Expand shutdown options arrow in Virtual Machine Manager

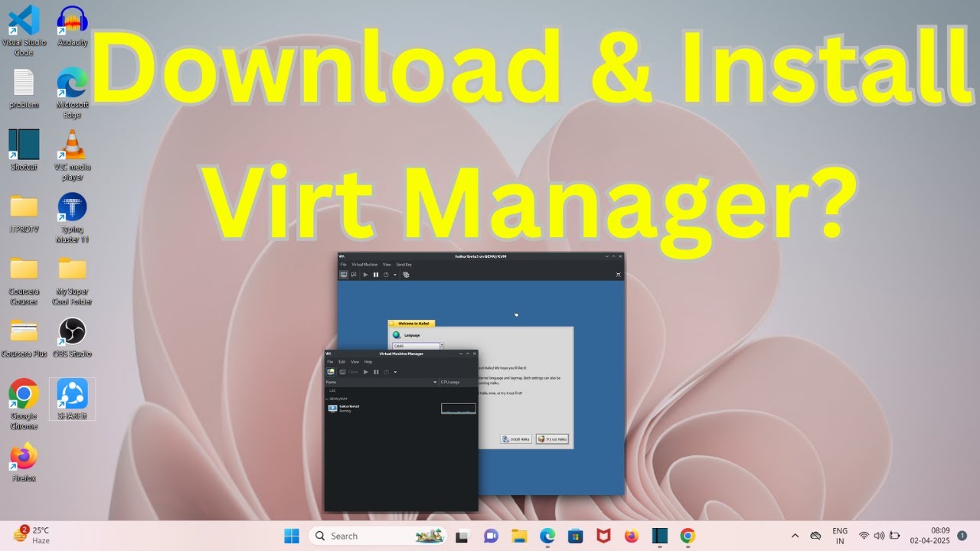coord(395,372)
